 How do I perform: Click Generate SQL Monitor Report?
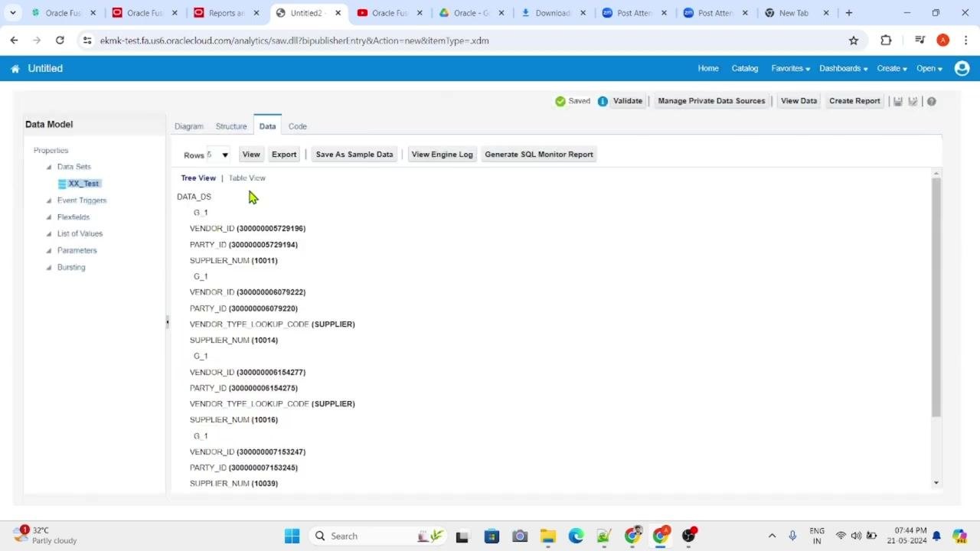[539, 155]
